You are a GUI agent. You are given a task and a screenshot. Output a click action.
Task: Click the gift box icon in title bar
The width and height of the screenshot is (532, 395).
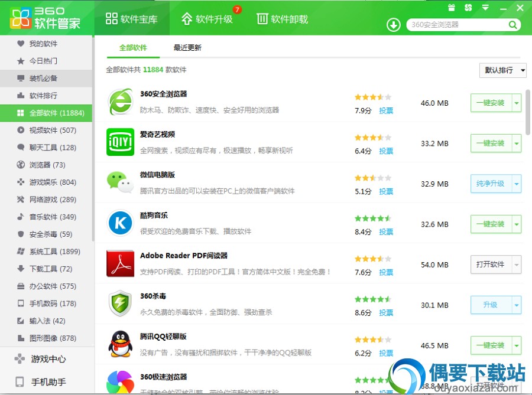[x=451, y=8]
